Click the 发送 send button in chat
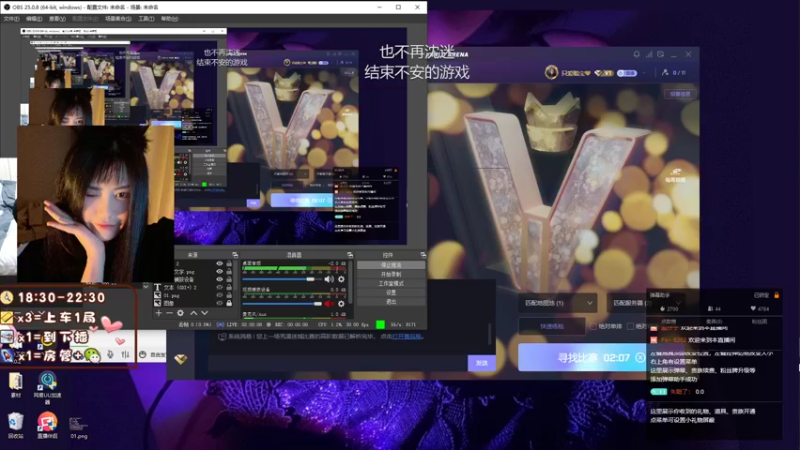This screenshot has height=450, width=800. [482, 363]
